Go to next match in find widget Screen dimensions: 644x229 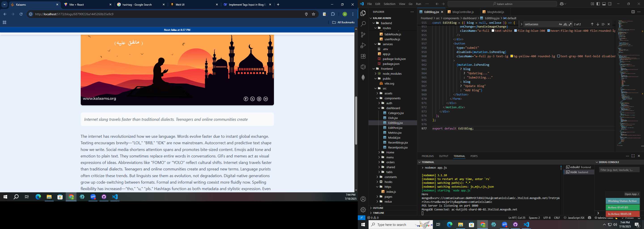tap(597, 24)
